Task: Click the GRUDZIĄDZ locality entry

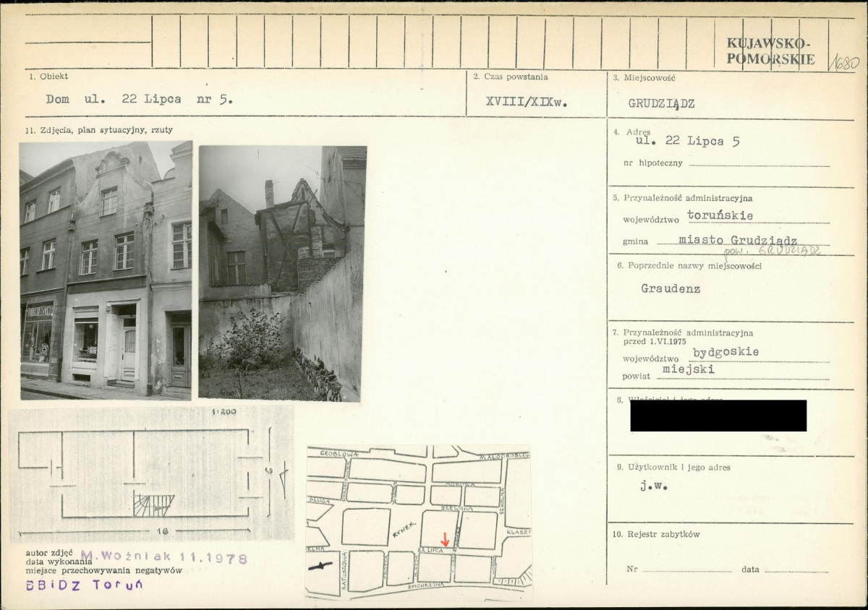Action: coord(661,103)
